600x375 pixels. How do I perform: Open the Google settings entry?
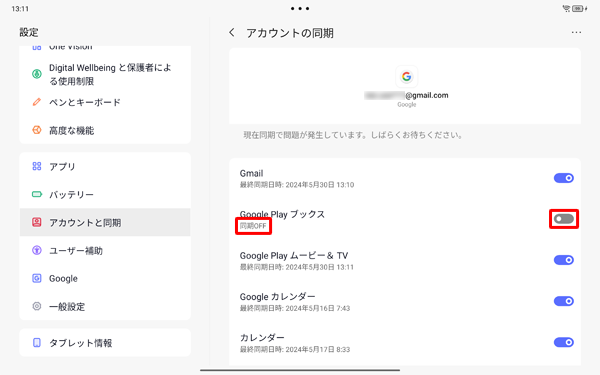coord(105,278)
